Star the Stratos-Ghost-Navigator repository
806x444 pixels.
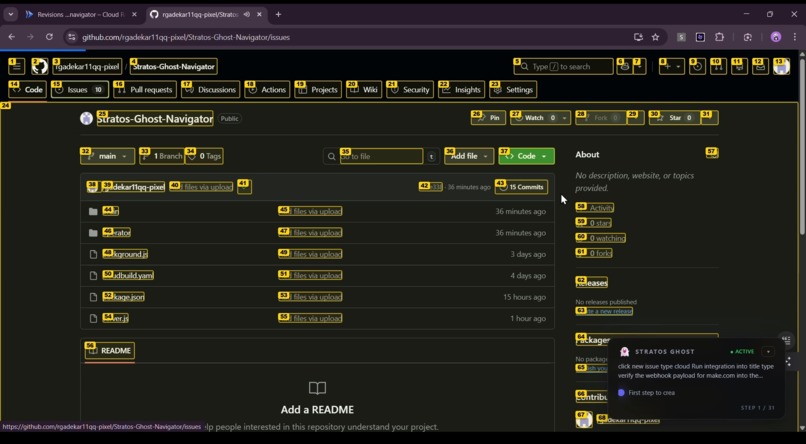675,118
